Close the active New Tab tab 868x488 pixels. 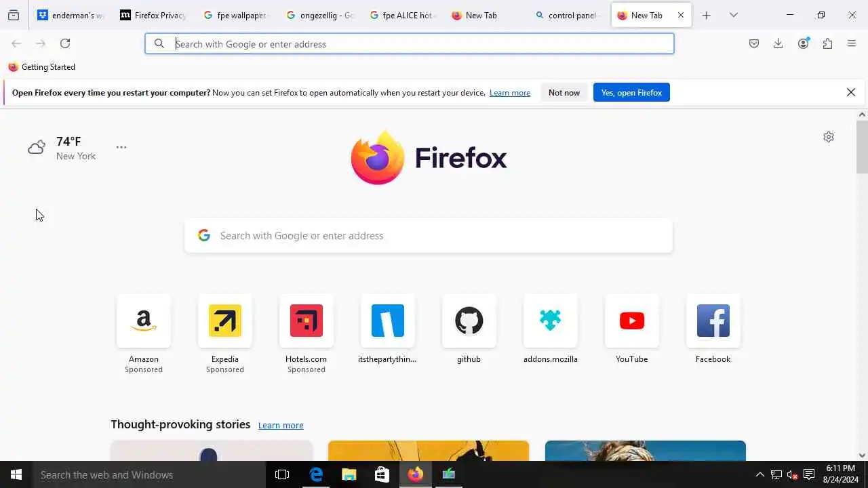click(x=681, y=15)
